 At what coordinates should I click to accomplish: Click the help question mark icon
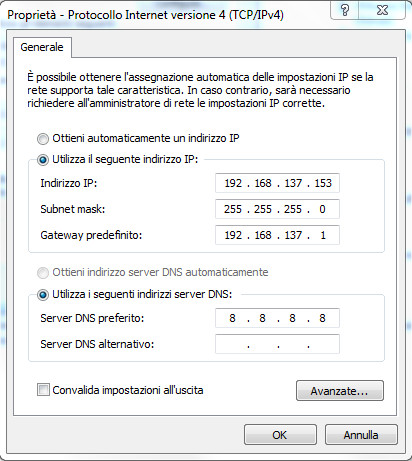click(x=345, y=10)
